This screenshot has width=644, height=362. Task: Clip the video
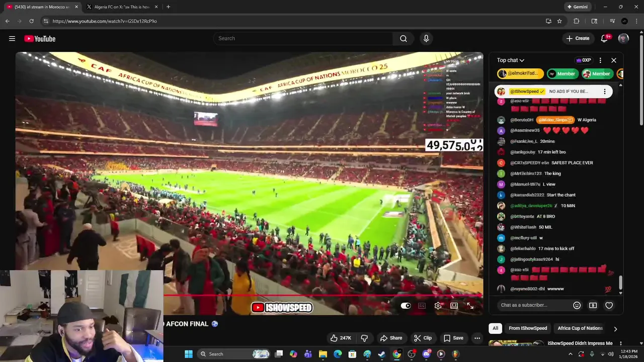(423, 338)
